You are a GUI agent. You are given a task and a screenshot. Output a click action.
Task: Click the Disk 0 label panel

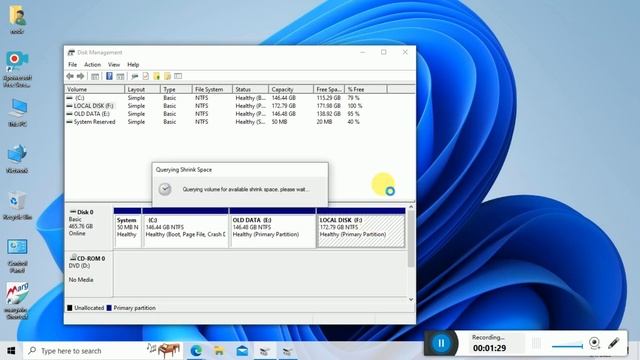(x=89, y=227)
